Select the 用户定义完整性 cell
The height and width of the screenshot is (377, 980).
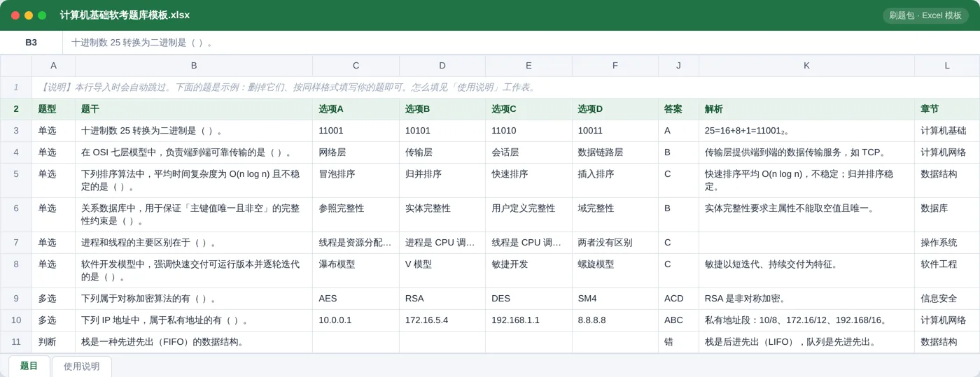click(x=528, y=215)
